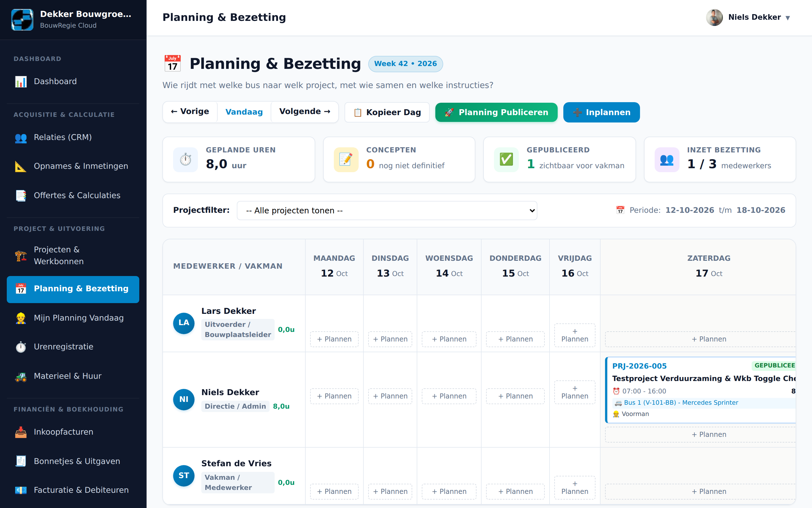Go to next week with Volgende
The width and height of the screenshot is (812, 508).
coord(305,112)
